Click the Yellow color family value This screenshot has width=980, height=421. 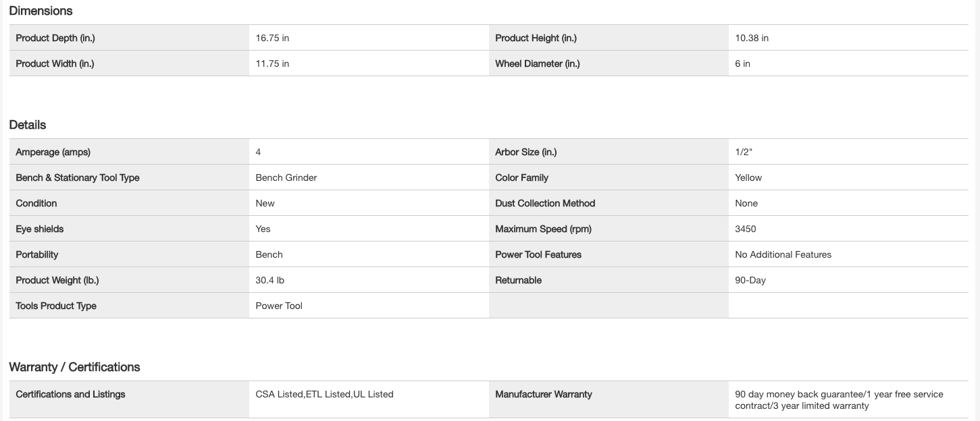[748, 178]
